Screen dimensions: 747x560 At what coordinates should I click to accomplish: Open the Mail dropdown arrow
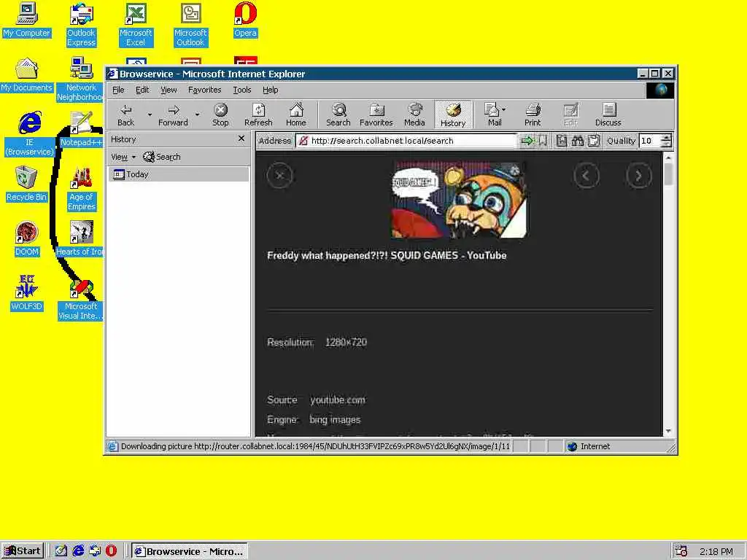click(504, 109)
